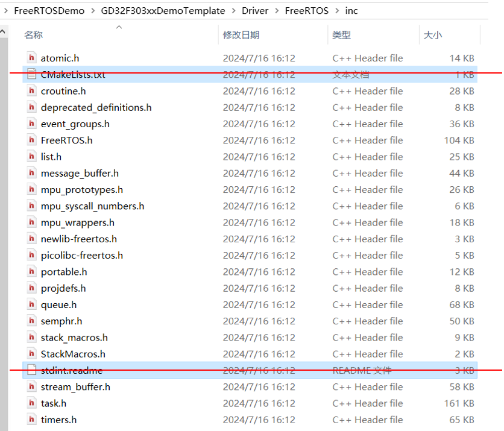Expand the chevron after GD32F303xxDemoTemplate
This screenshot has width=504, height=431.
234,11
